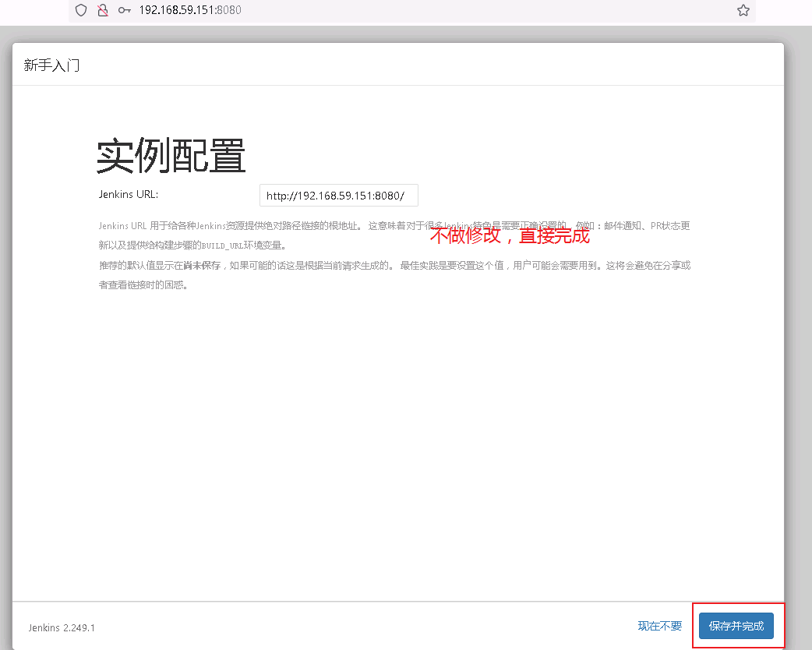
Task: Click the 实例配置 page heading
Action: [171, 155]
